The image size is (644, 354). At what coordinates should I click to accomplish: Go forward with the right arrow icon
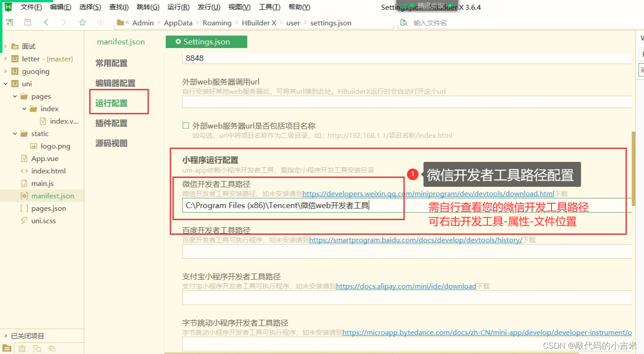pos(64,22)
